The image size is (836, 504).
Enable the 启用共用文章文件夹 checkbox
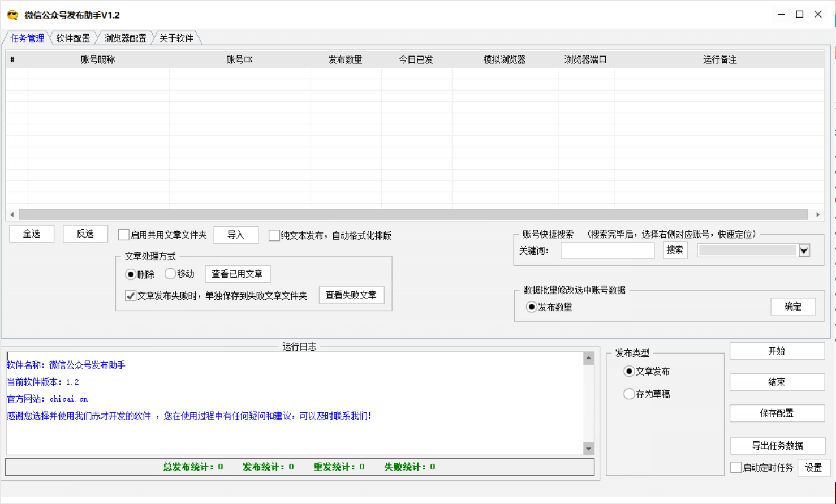click(123, 235)
